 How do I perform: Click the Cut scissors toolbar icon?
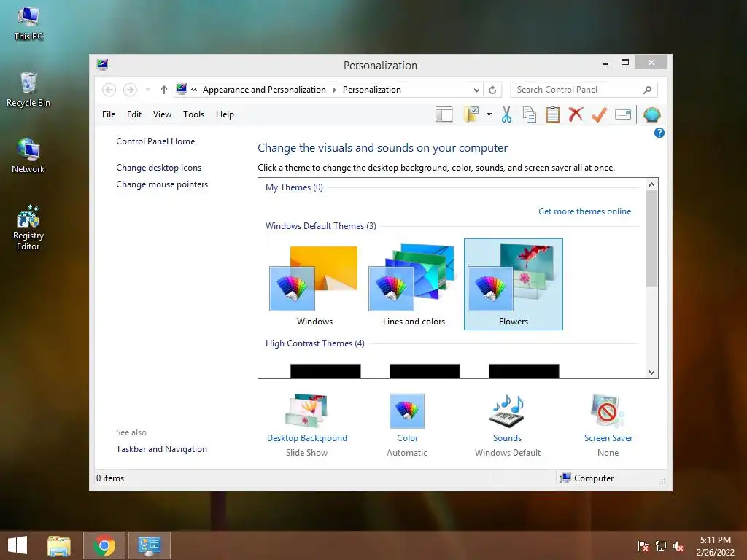pos(506,114)
